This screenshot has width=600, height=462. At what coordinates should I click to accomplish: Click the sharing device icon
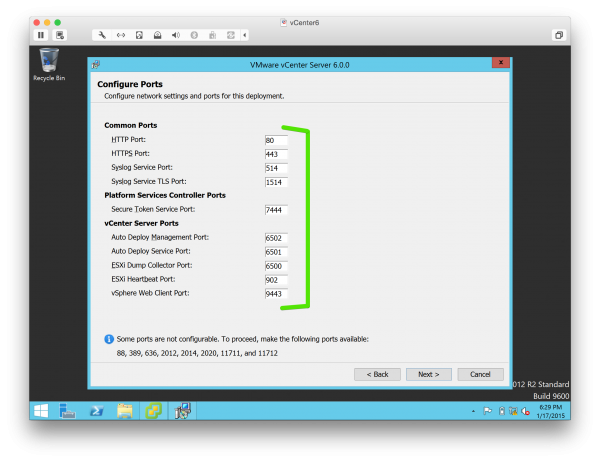231,35
